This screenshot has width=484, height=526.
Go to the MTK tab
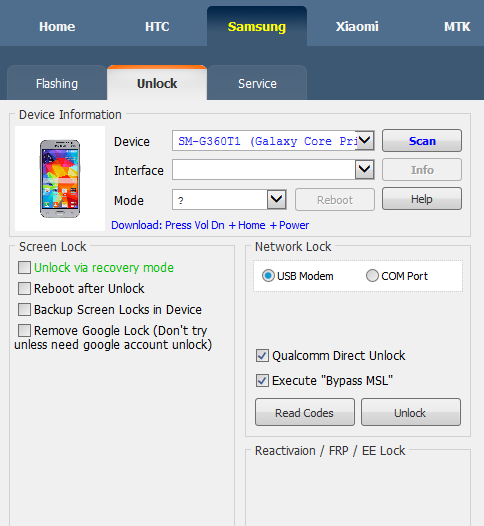[x=457, y=27]
